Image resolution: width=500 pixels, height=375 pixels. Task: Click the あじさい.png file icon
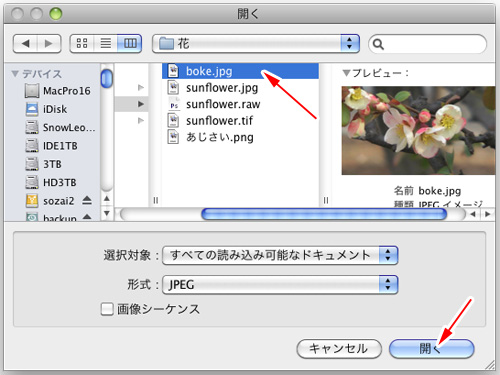(x=173, y=137)
